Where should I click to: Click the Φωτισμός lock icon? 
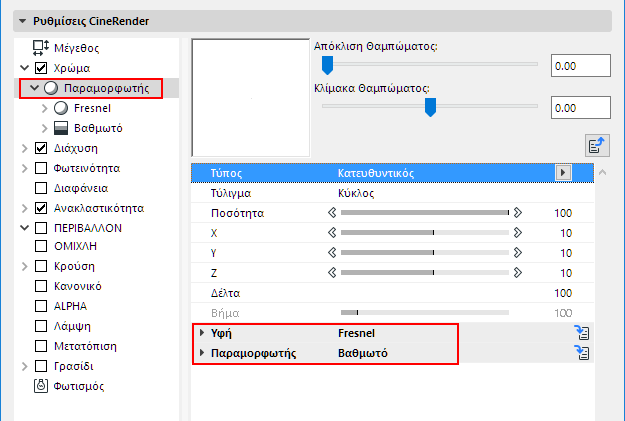coord(41,386)
